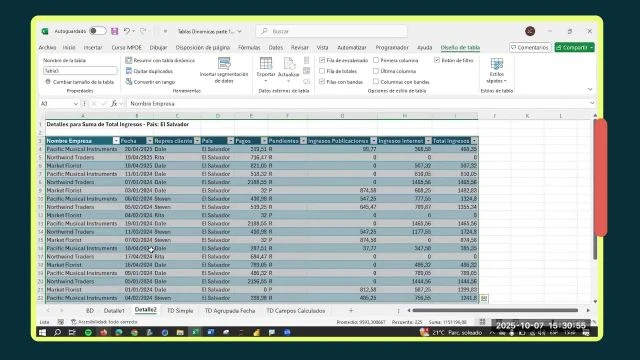This screenshot has width=640, height=360.
Task: Select the Diseño de tabla tab
Action: click(x=460, y=47)
